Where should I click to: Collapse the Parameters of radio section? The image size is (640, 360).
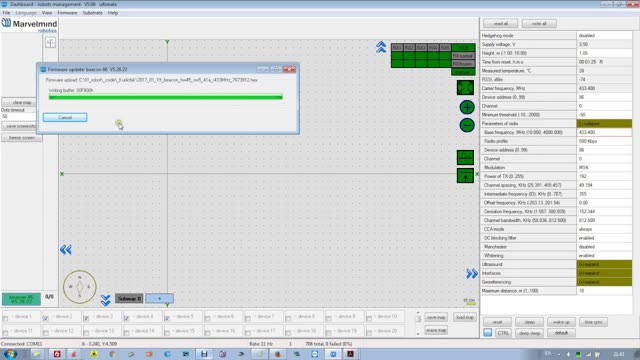pyautogui.click(x=604, y=123)
